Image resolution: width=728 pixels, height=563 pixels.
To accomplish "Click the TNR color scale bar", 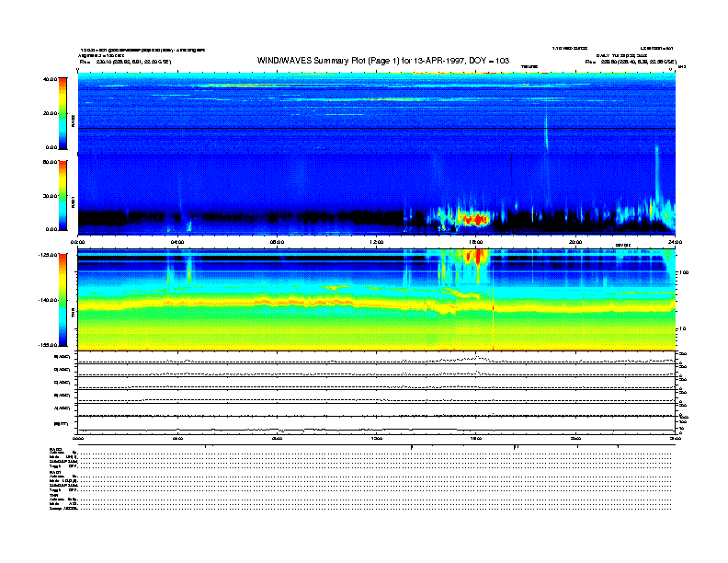I will point(63,300).
